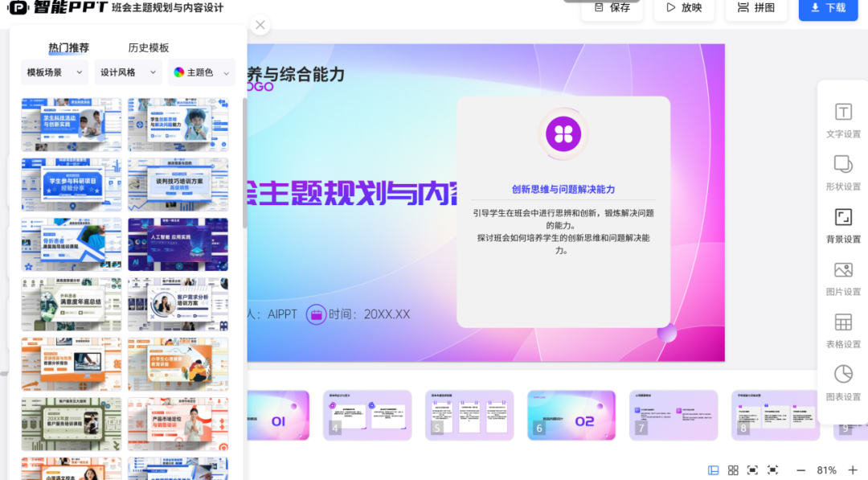Open grid slide view from bottom bar
The width and height of the screenshot is (868, 480).
tap(732, 468)
